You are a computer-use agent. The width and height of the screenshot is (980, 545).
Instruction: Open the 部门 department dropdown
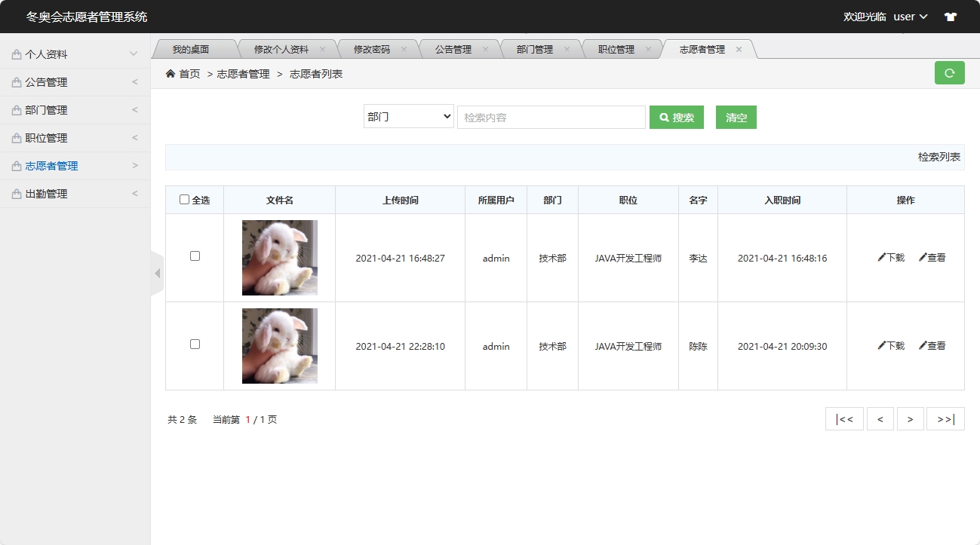(408, 117)
